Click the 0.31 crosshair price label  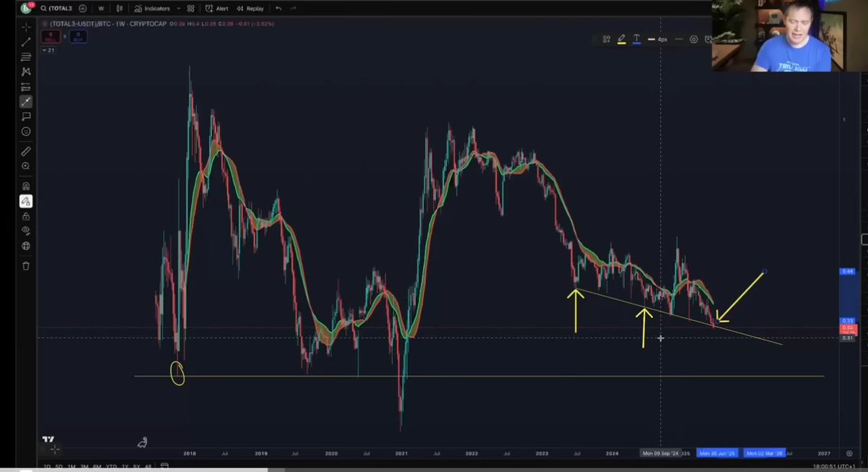tap(847, 338)
